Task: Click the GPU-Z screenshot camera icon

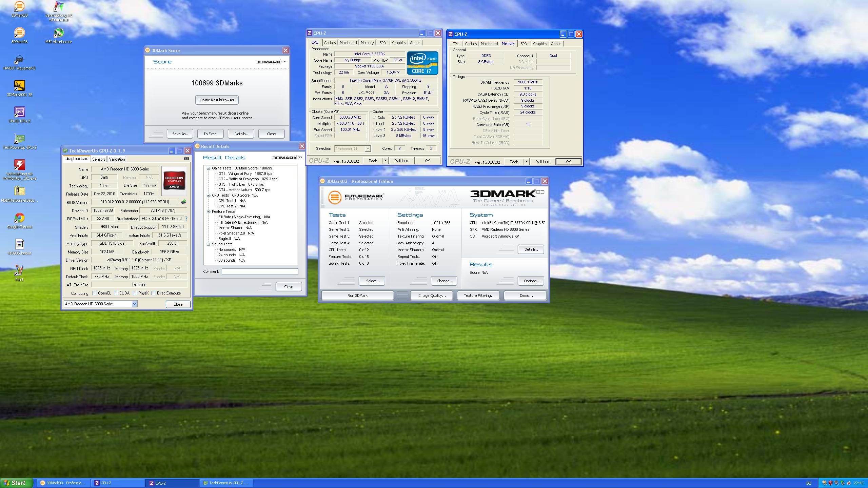Action: tap(186, 158)
